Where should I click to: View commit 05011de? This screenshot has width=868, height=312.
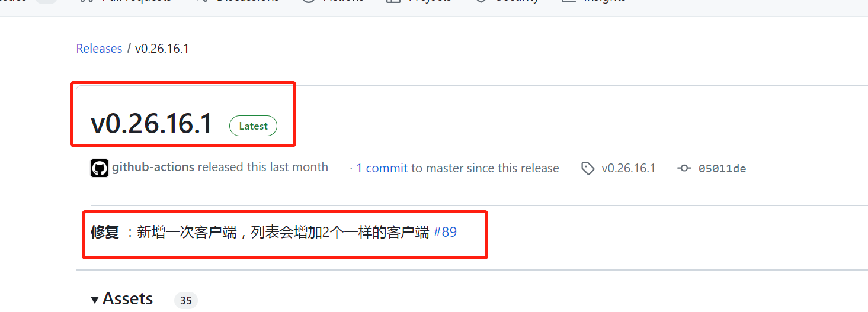pyautogui.click(x=722, y=169)
